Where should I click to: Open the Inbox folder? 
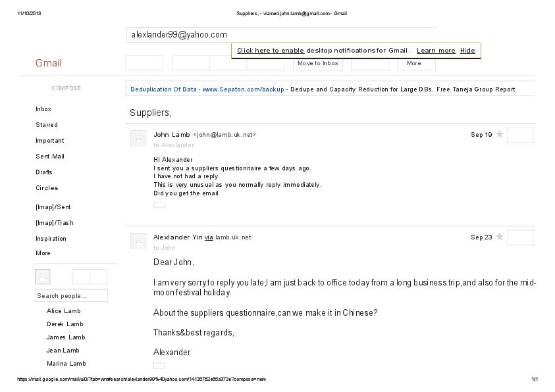point(43,109)
